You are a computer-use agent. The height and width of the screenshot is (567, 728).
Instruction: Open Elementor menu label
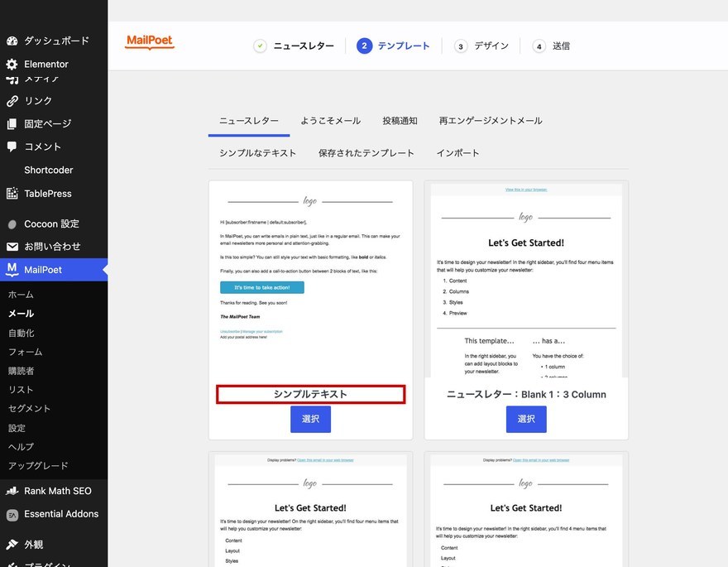click(46, 64)
